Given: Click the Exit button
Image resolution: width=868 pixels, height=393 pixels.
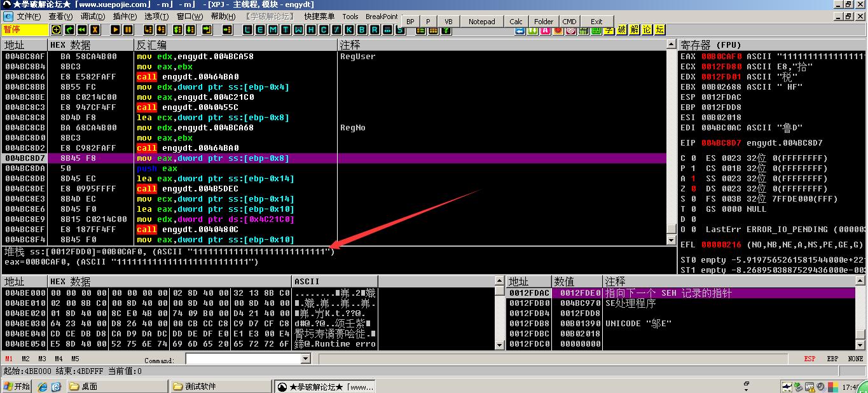Looking at the screenshot, I should (x=596, y=22).
